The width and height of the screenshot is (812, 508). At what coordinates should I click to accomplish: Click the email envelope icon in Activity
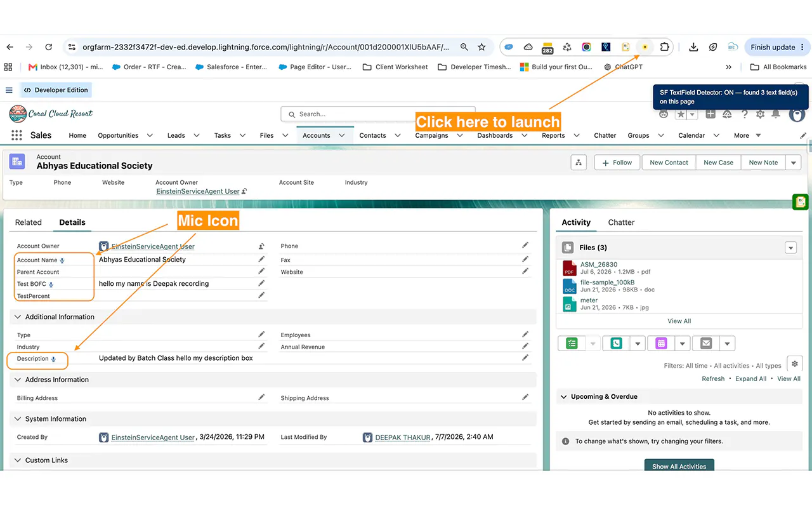click(x=706, y=344)
